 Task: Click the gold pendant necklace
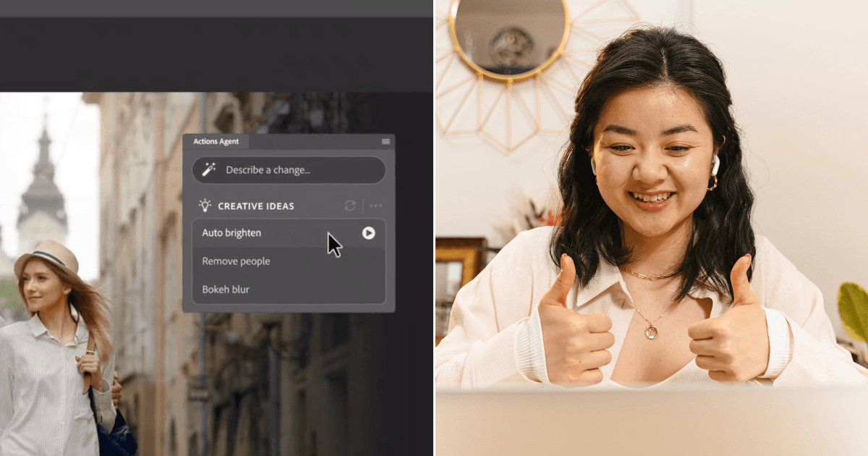pyautogui.click(x=652, y=330)
